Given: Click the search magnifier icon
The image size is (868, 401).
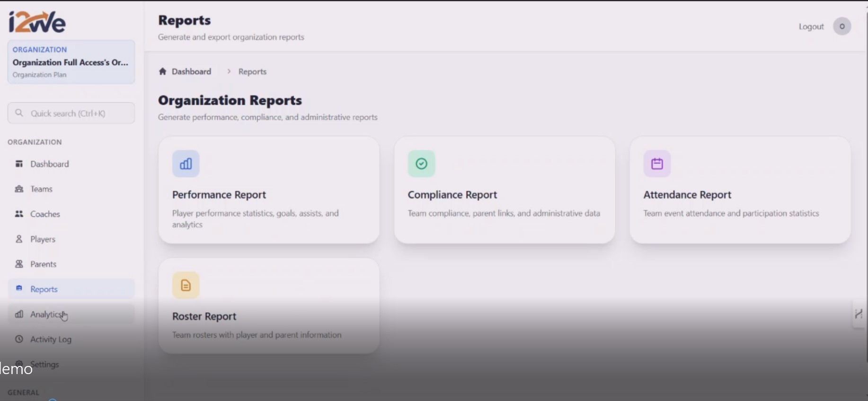Looking at the screenshot, I should 19,113.
